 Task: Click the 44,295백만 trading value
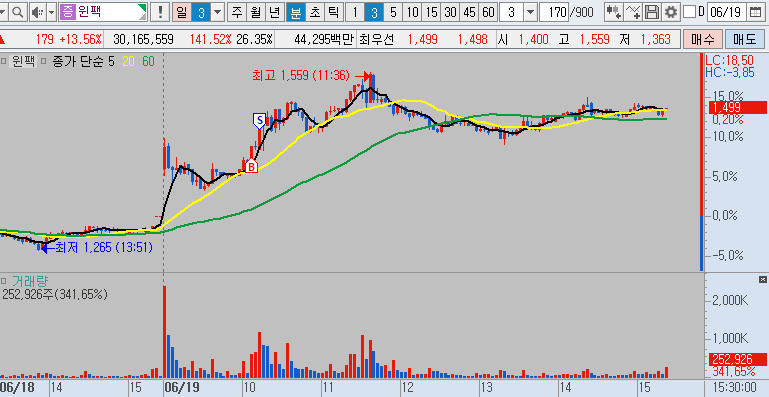click(x=324, y=39)
